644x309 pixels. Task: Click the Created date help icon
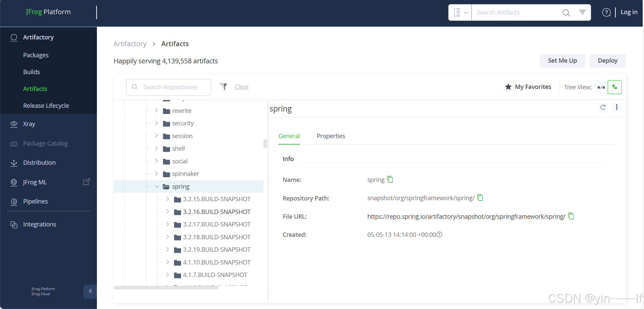439,235
